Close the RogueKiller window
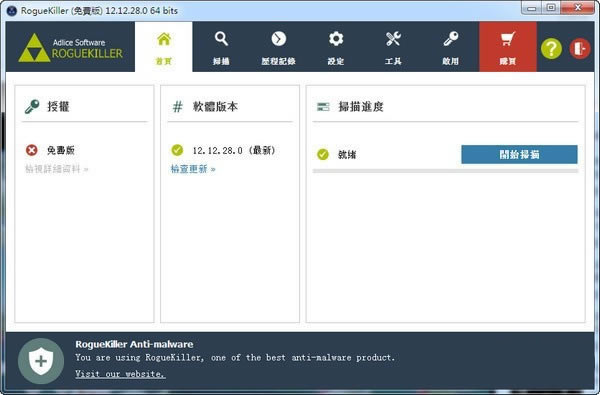Viewport: 600px width, 395px height. pyautogui.click(x=578, y=8)
